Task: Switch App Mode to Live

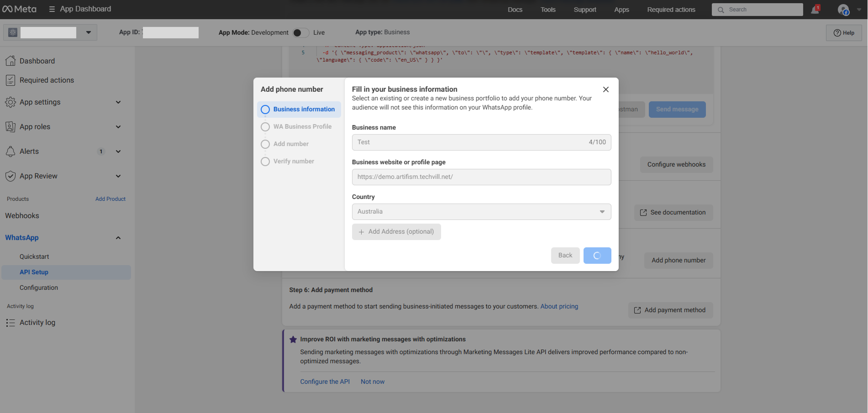Action: point(301,32)
